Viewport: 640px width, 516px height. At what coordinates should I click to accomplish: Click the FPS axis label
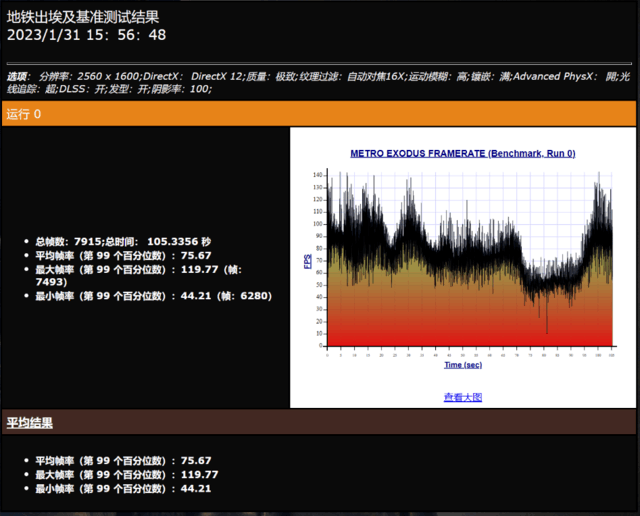click(x=308, y=261)
